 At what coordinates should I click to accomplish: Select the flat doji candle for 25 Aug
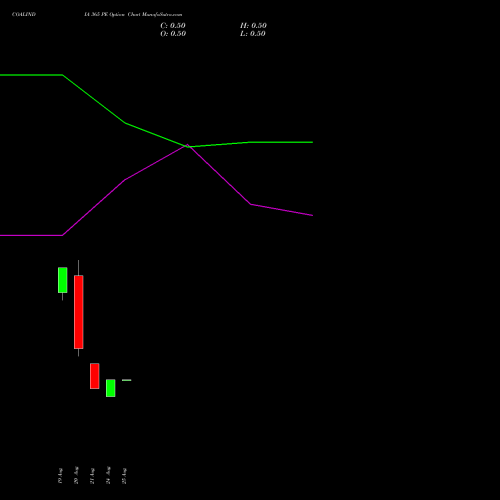coord(126,380)
